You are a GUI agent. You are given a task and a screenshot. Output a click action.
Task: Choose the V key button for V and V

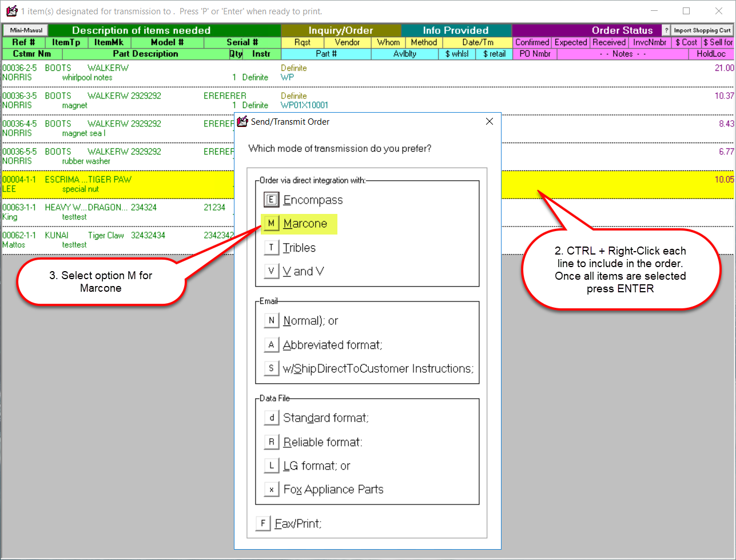tap(272, 271)
